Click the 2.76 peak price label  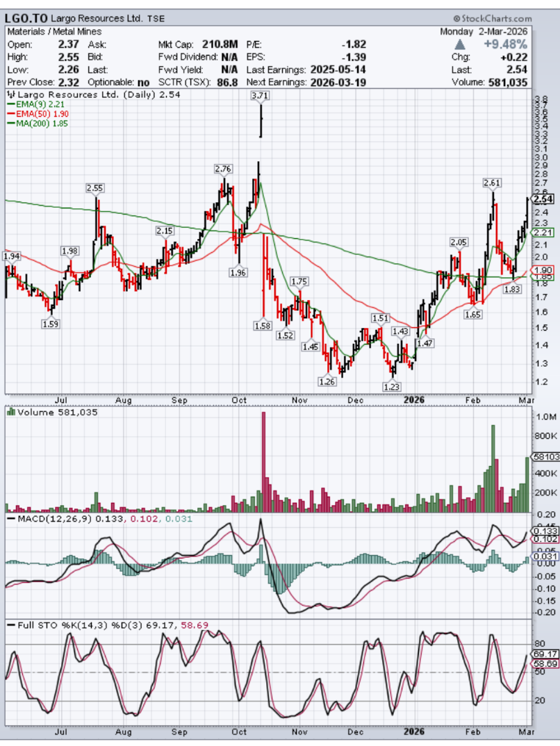point(222,168)
